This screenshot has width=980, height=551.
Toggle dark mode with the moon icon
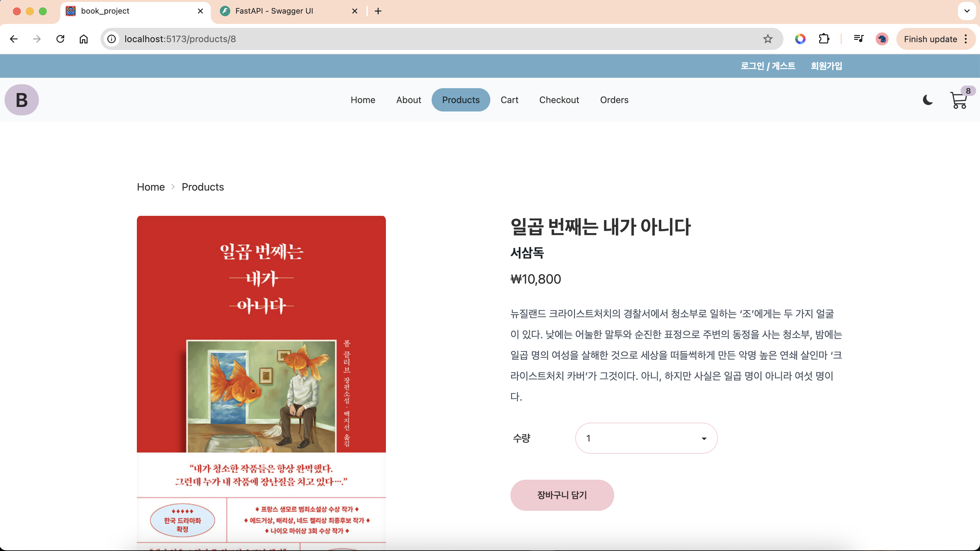point(927,100)
